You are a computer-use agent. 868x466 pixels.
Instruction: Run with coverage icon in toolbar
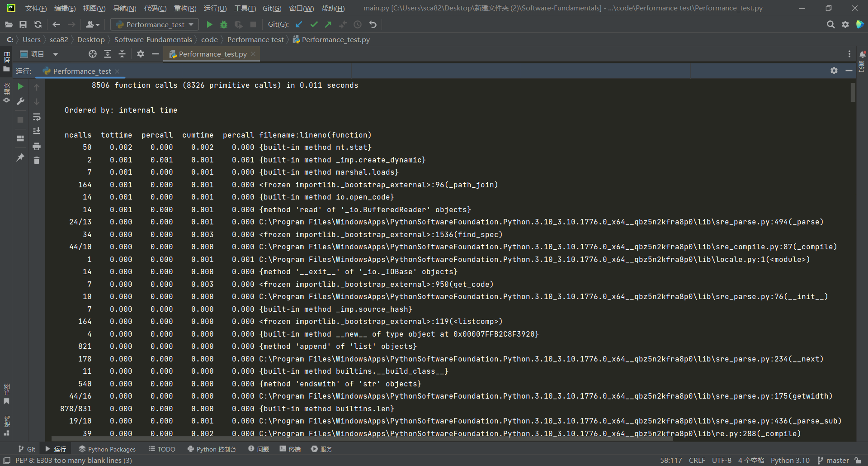(238, 24)
